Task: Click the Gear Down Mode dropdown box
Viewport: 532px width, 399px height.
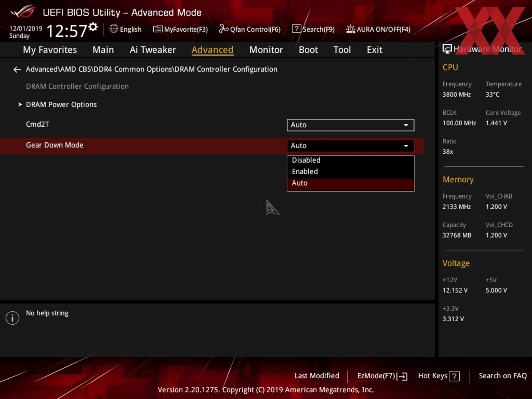Action: point(350,146)
